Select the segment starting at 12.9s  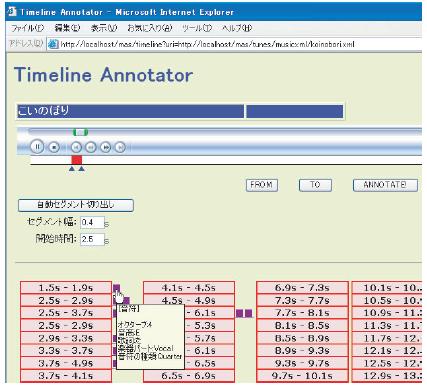point(387,376)
